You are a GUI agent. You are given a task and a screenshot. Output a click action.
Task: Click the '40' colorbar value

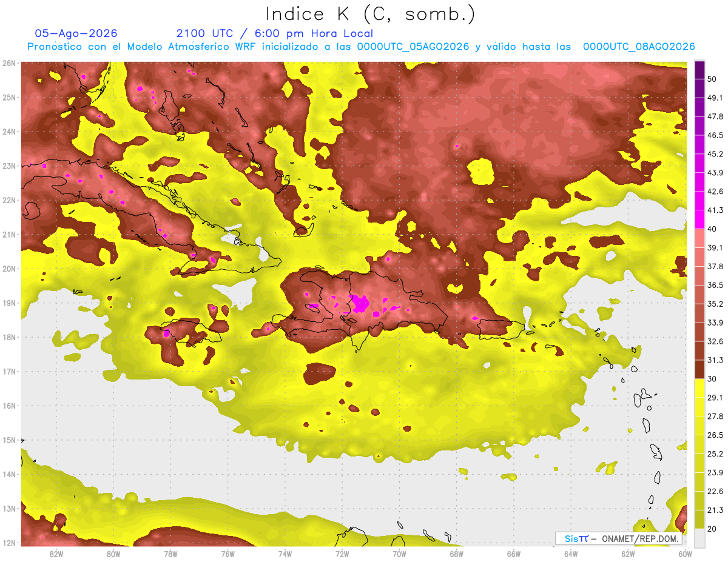point(712,229)
